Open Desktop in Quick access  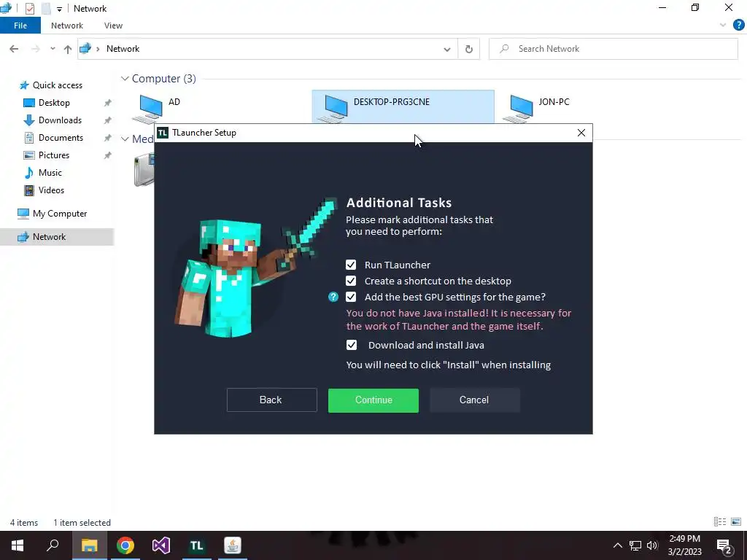(54, 103)
